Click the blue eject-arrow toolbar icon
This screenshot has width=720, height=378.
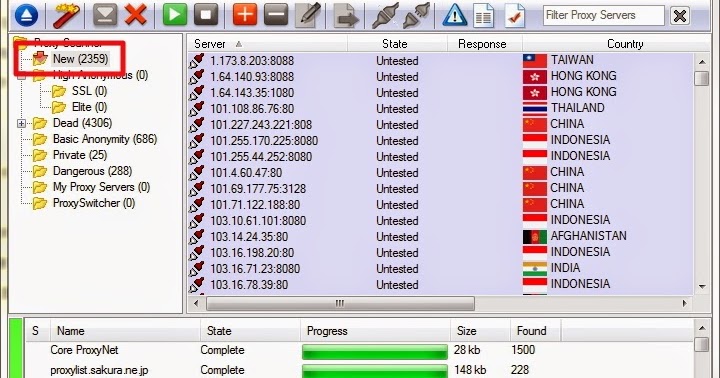[27, 15]
